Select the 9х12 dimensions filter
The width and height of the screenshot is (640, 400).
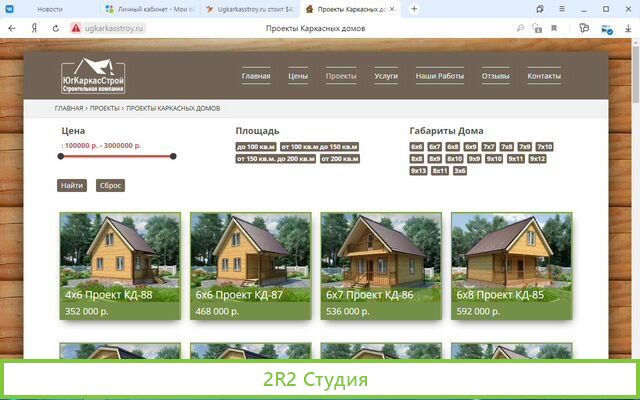(x=537, y=159)
